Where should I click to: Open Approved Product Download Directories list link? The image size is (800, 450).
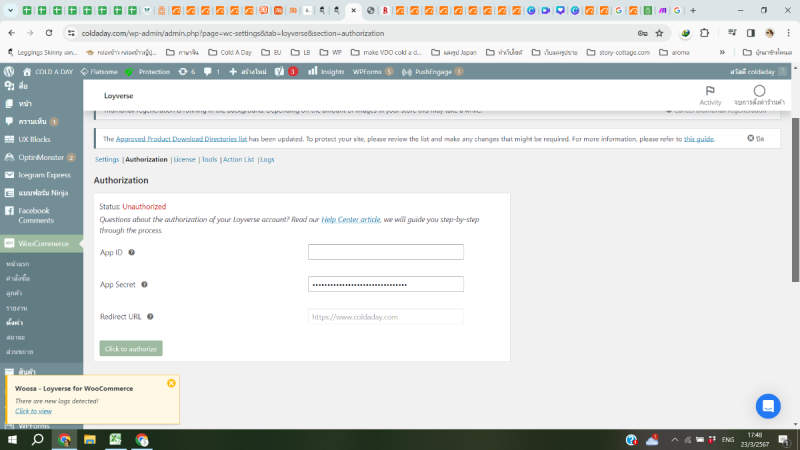click(x=181, y=139)
